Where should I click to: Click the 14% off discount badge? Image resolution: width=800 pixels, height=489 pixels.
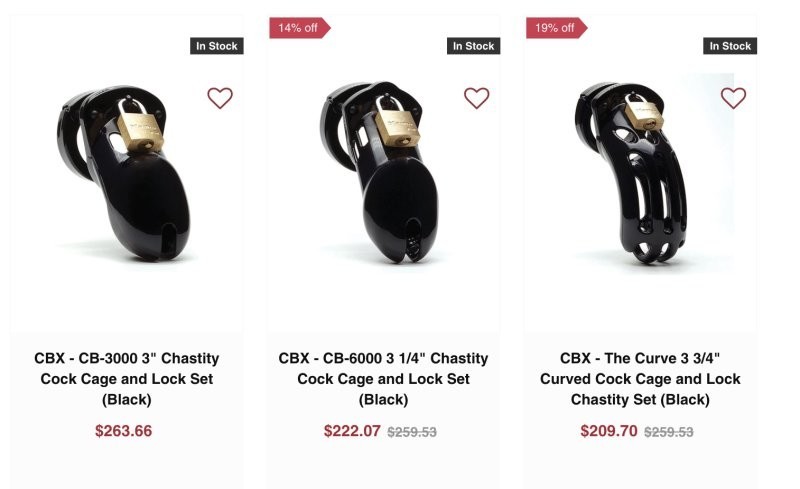point(297,28)
